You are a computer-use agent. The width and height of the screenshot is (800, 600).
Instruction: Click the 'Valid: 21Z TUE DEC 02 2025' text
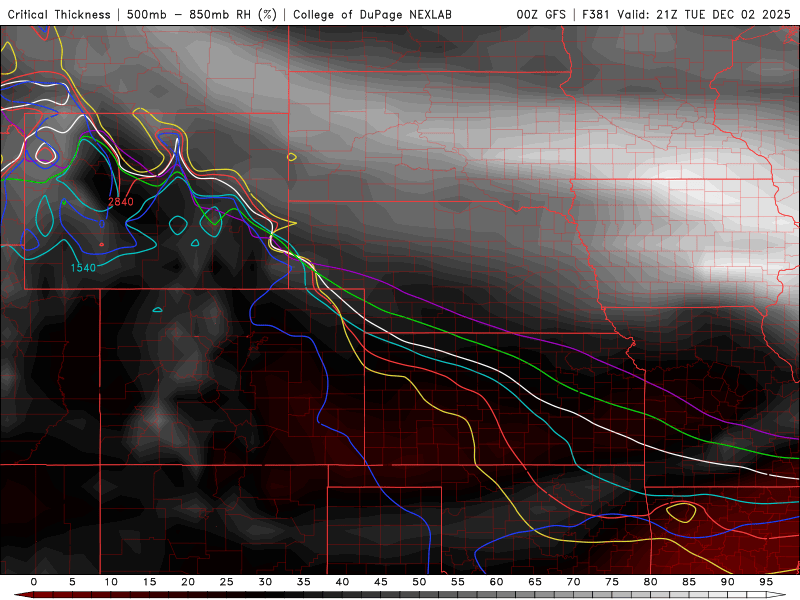(x=704, y=14)
